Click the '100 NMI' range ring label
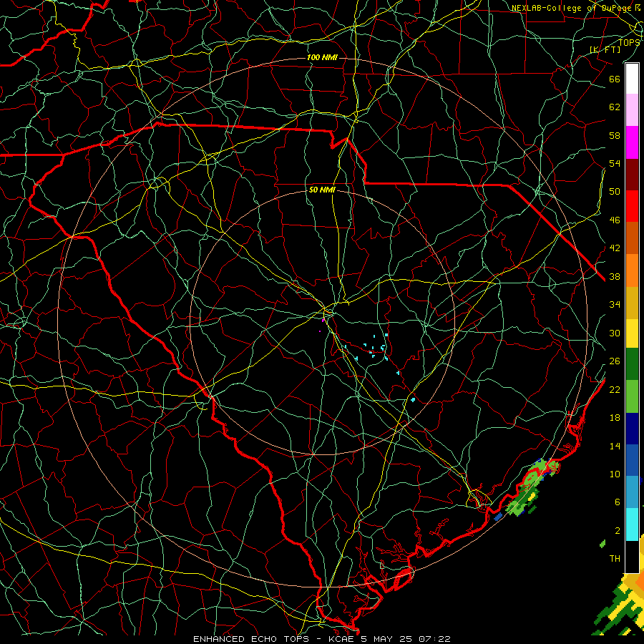Image resolution: width=644 pixels, height=644 pixels. (x=322, y=57)
